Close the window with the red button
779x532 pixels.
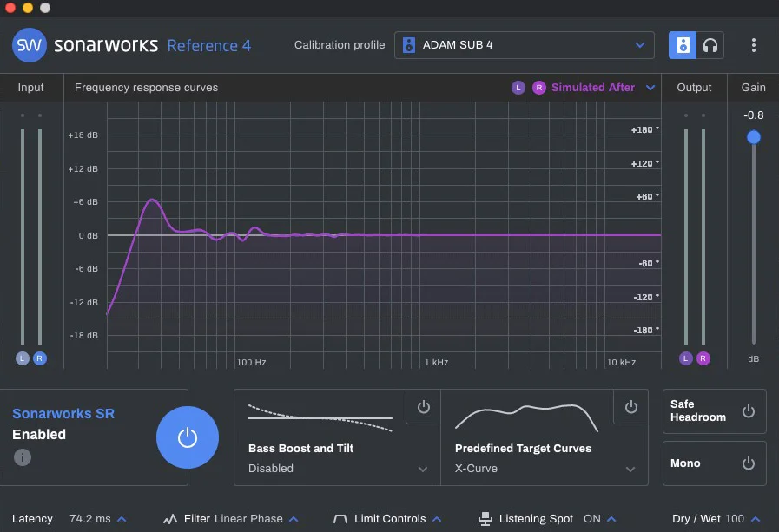click(10, 8)
